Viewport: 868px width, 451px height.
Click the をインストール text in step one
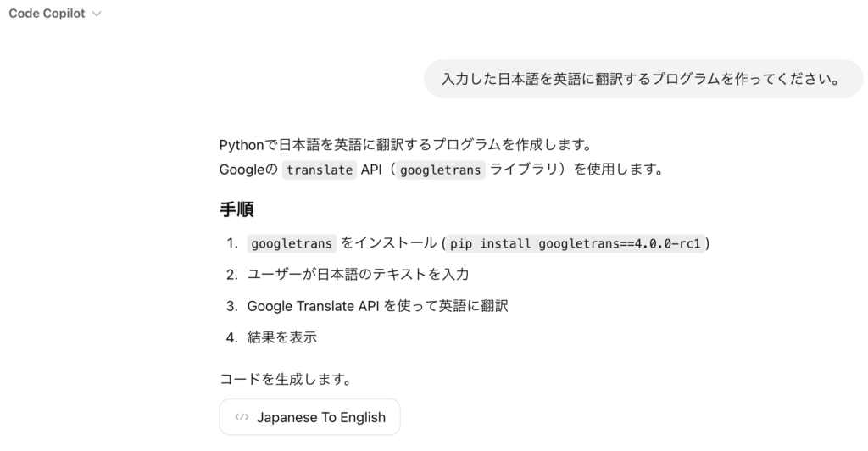click(388, 243)
